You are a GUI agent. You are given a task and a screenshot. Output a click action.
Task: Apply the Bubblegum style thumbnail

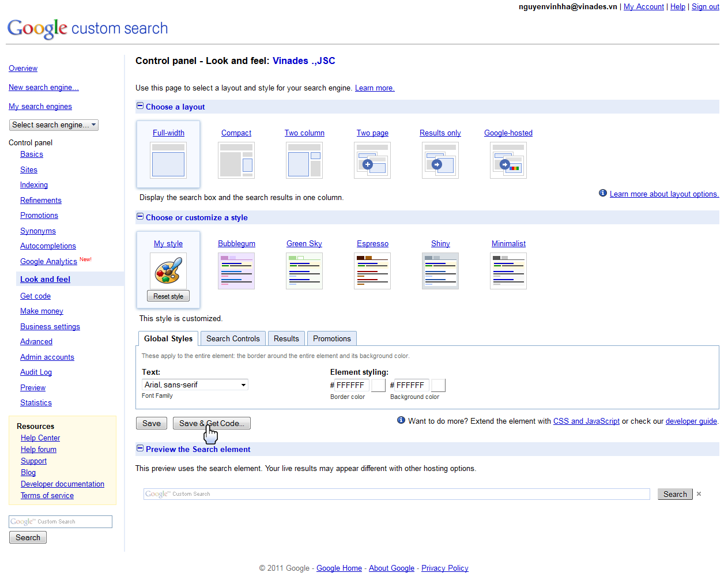tap(236, 271)
